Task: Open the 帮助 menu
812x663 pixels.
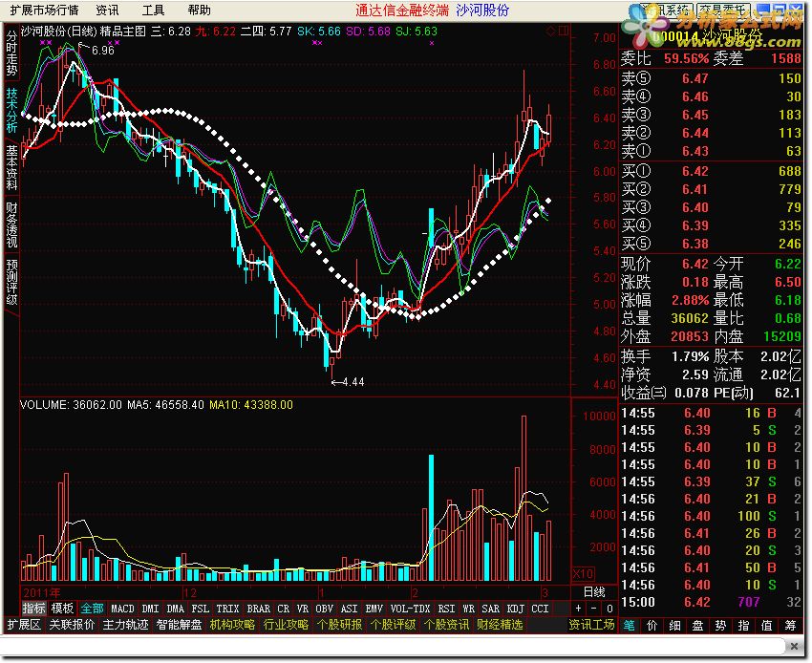Action: [200, 11]
